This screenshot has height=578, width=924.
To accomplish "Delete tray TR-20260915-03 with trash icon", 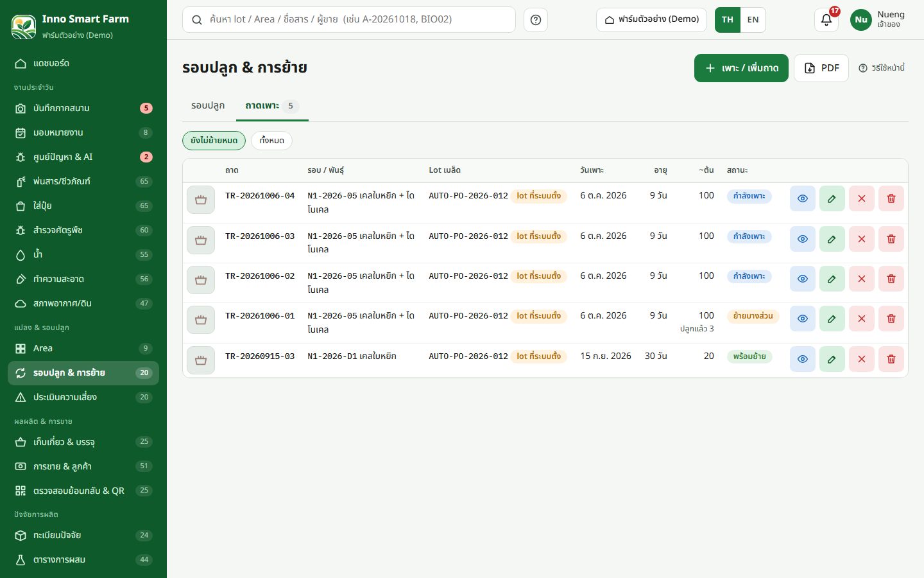I will [891, 359].
